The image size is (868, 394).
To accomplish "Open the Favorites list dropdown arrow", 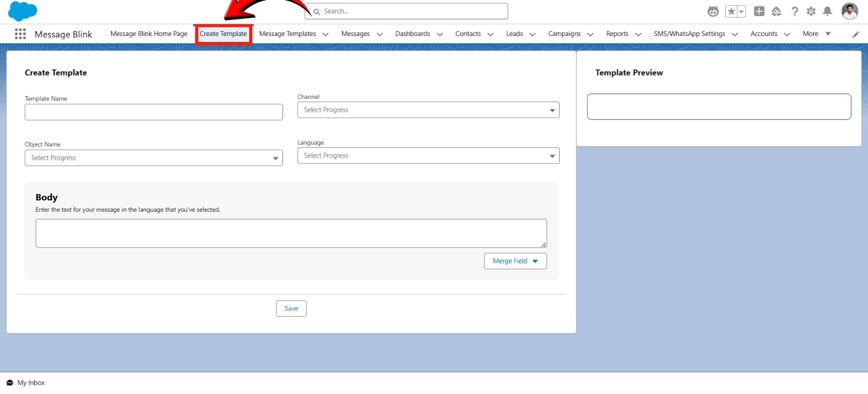I will tap(741, 11).
